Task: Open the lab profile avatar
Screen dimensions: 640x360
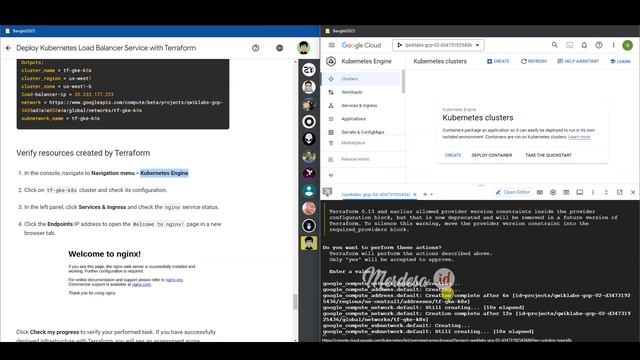Action: tap(303, 48)
